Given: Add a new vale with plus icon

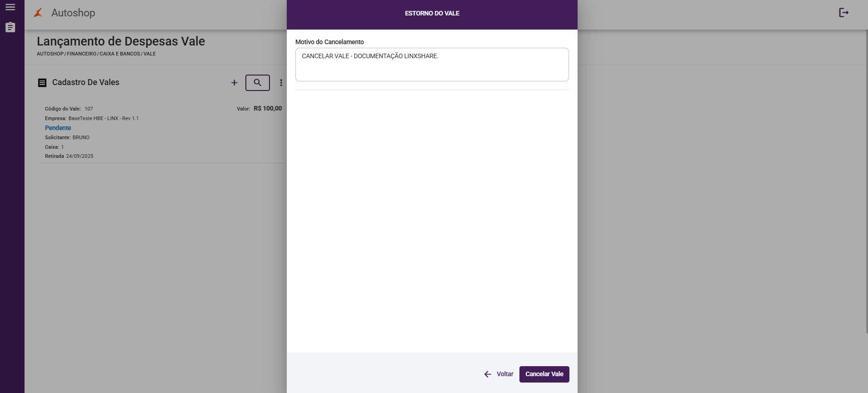Looking at the screenshot, I should tap(234, 83).
